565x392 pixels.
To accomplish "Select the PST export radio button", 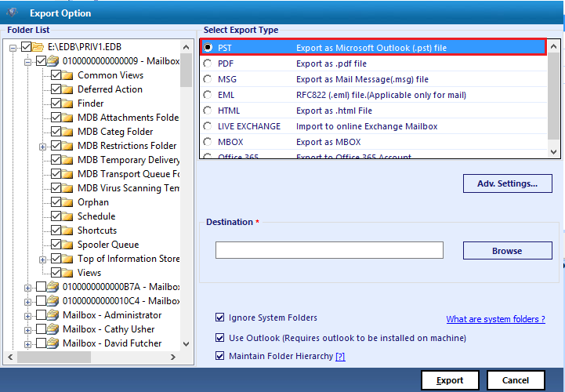I will coord(208,47).
